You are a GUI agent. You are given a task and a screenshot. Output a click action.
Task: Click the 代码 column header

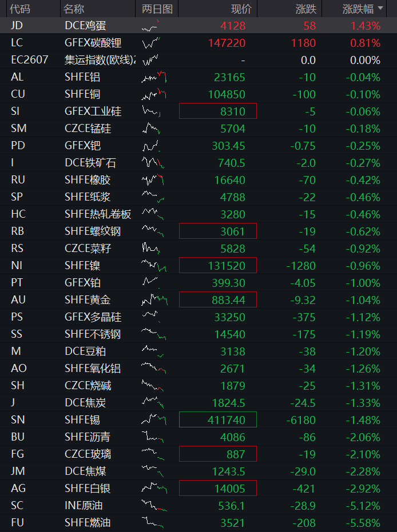click(x=19, y=9)
